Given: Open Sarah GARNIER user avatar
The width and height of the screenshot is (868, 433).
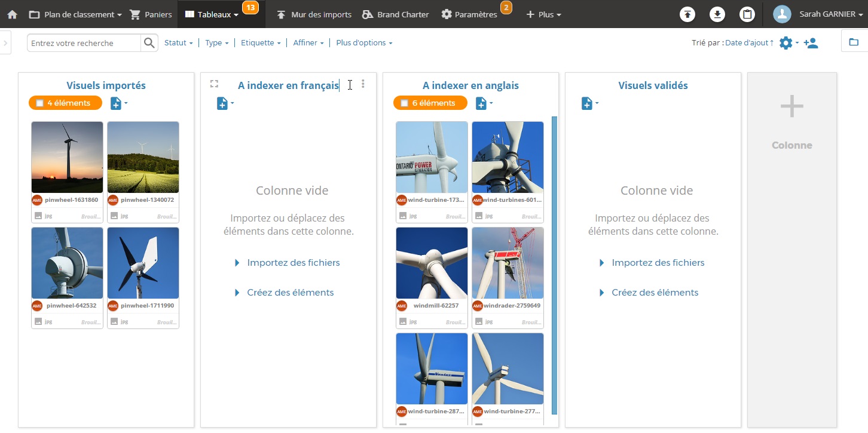Looking at the screenshot, I should point(782,14).
